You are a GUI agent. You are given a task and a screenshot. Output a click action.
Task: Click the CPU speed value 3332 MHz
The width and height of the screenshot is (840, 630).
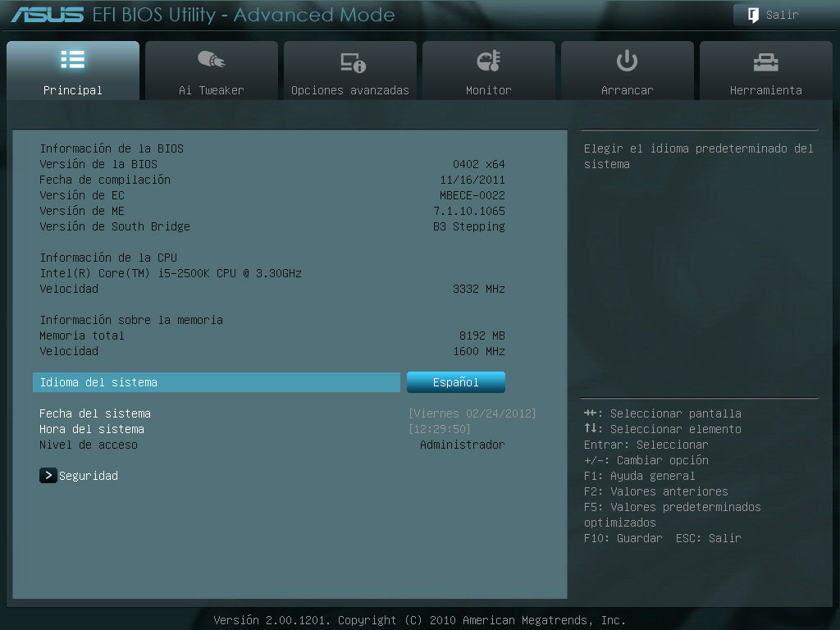(478, 289)
